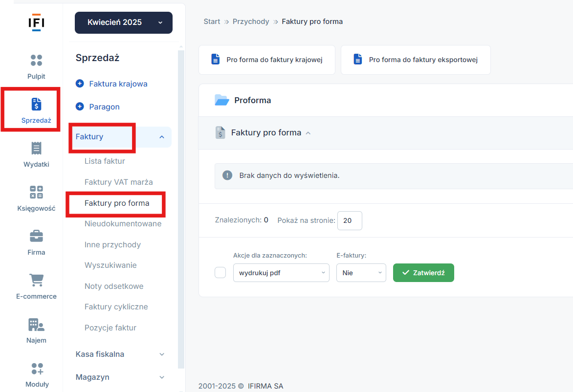573x392 pixels.
Task: Click the green Zatwierdź button
Action: tap(423, 273)
